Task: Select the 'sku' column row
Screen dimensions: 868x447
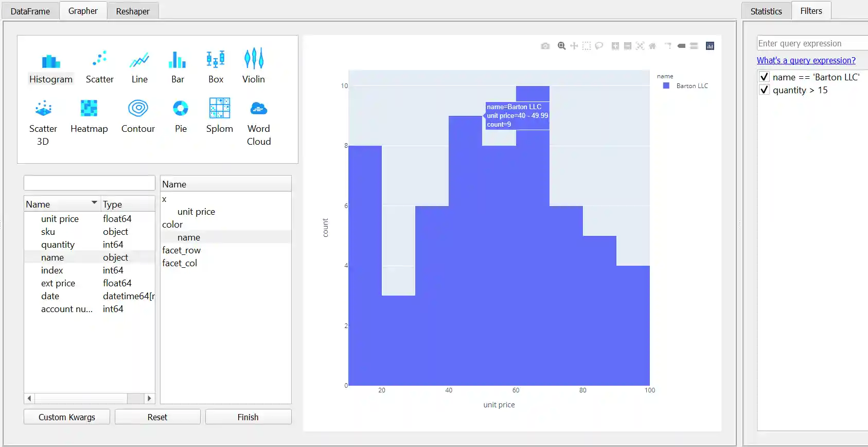Action: [90, 232]
